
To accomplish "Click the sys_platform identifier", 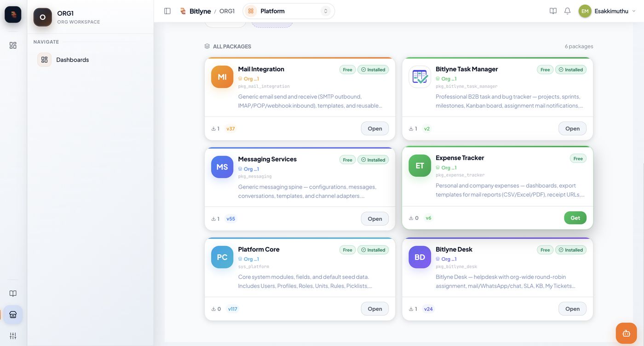I will (253, 267).
